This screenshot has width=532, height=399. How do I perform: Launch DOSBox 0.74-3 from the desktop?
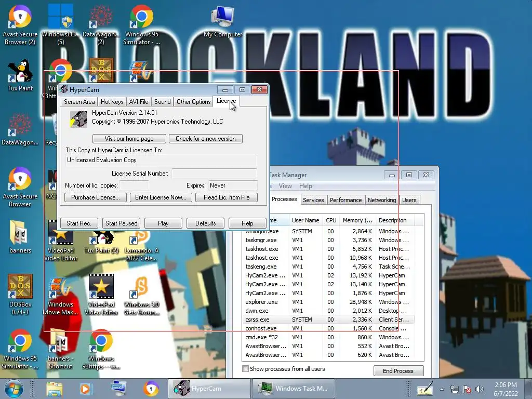pos(20,295)
